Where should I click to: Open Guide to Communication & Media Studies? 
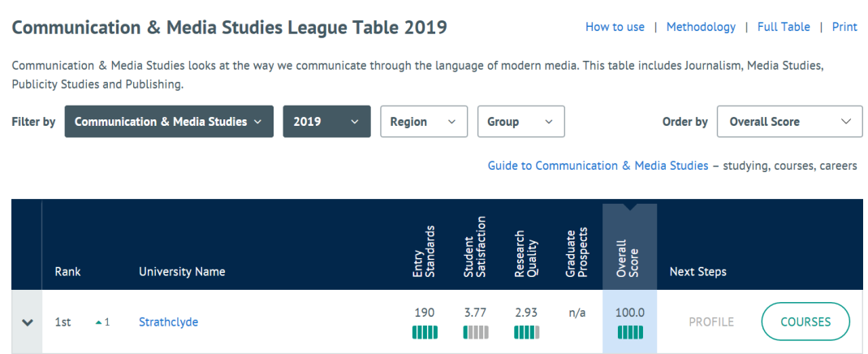(598, 166)
